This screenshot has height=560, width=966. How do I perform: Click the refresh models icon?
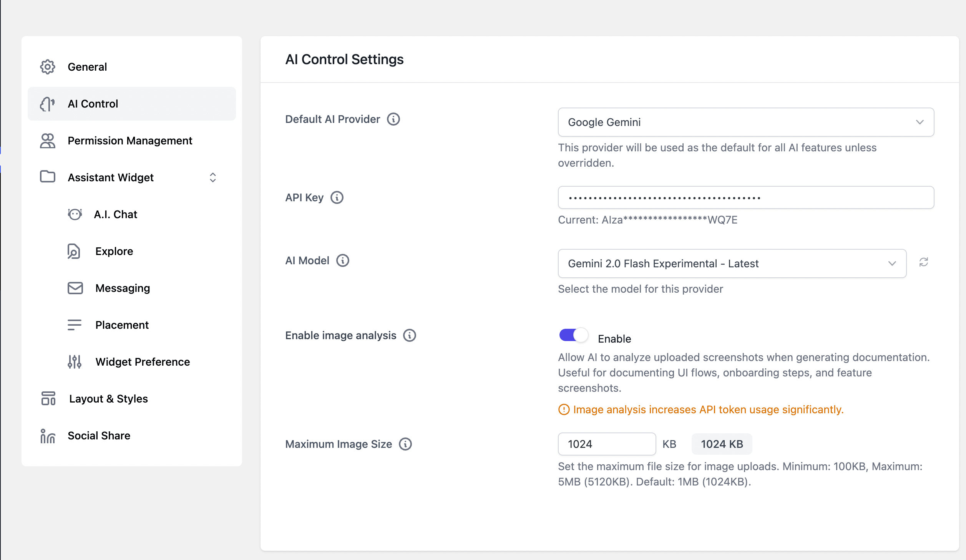click(x=923, y=262)
